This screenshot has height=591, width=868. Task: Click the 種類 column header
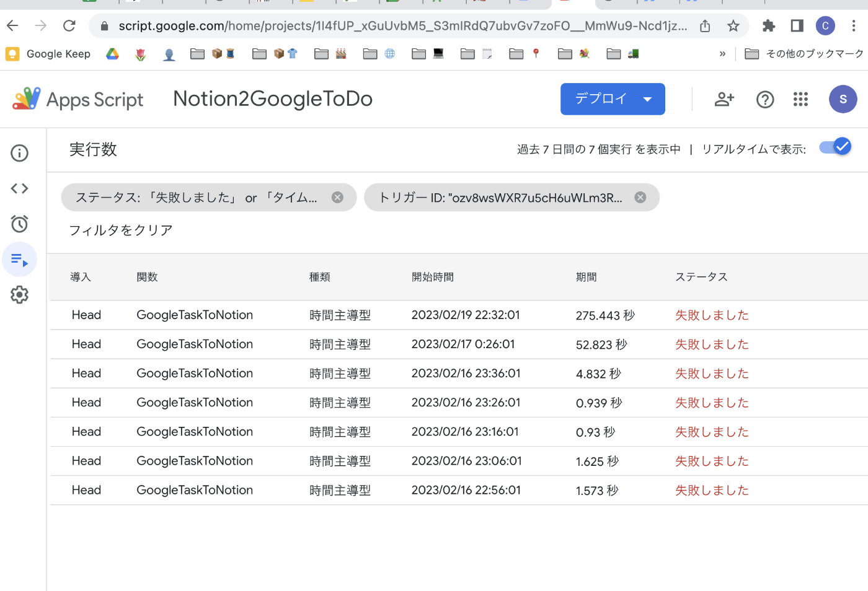[320, 277]
